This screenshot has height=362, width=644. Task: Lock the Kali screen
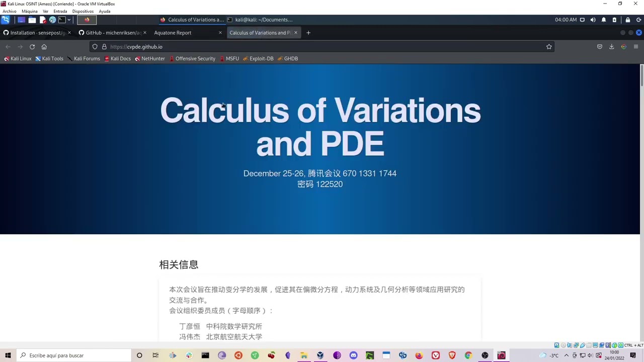click(628, 20)
